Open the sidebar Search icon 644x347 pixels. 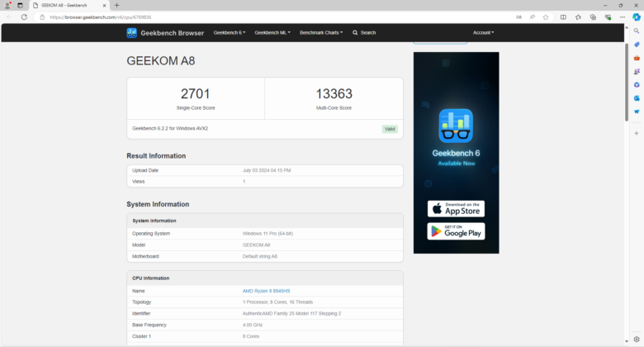(637, 31)
